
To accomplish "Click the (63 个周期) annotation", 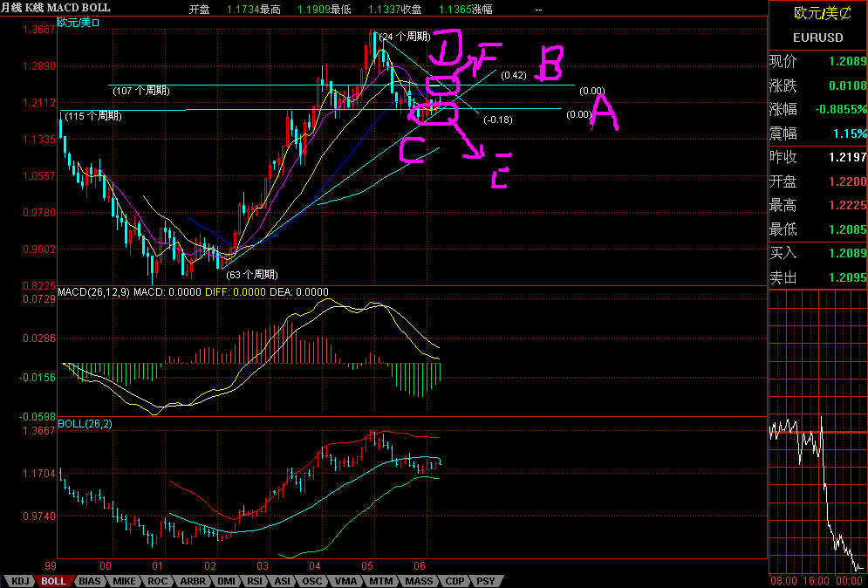I will pos(252,275).
